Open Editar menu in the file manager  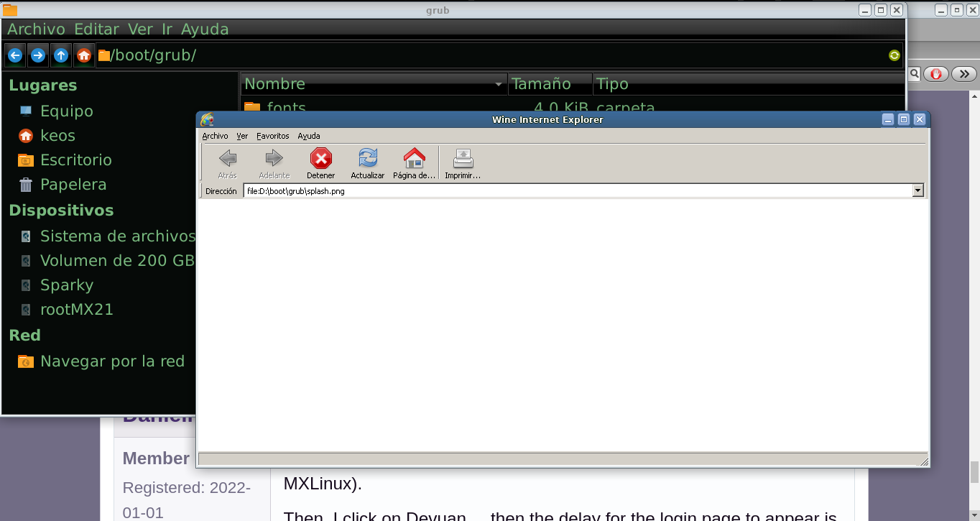(97, 29)
